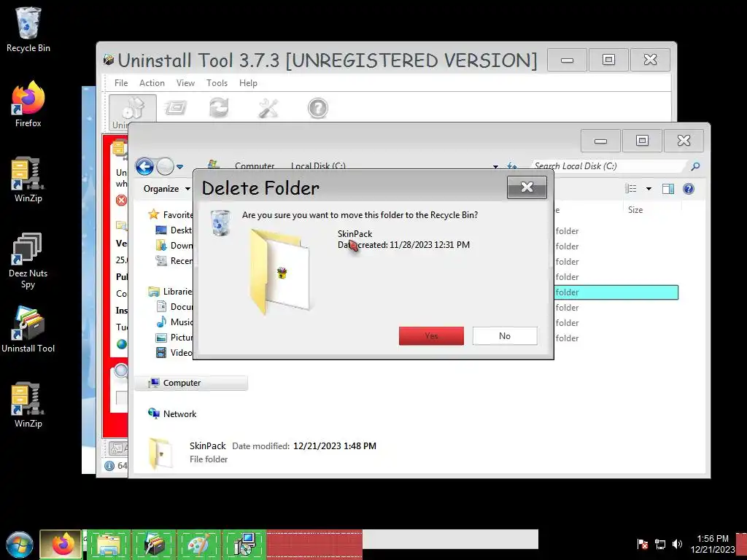The image size is (747, 560).
Task: Select Desktop in Explorer navigation pane
Action: coord(174,230)
